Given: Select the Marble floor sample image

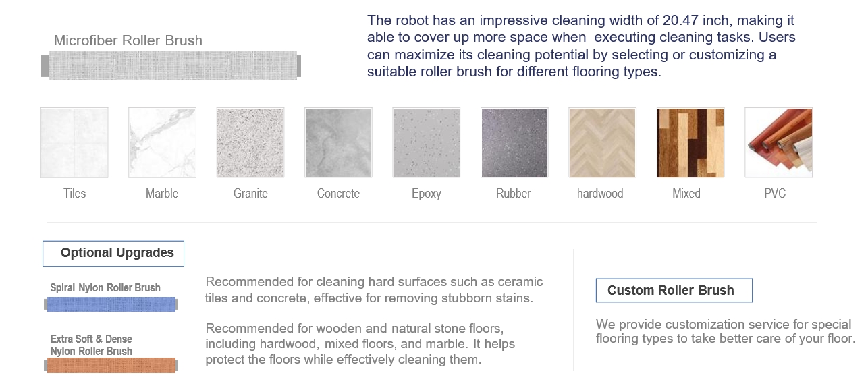Looking at the screenshot, I should [x=162, y=143].
